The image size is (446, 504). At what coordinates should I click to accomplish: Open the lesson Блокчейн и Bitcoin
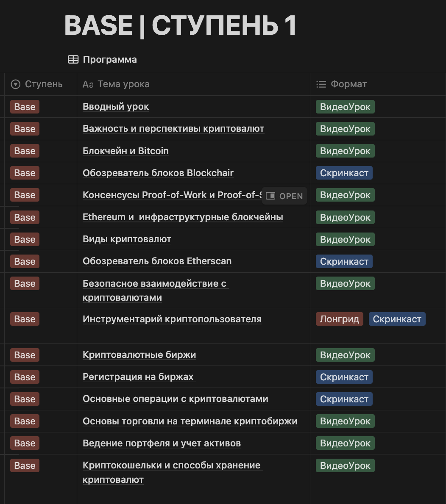pyautogui.click(x=125, y=151)
